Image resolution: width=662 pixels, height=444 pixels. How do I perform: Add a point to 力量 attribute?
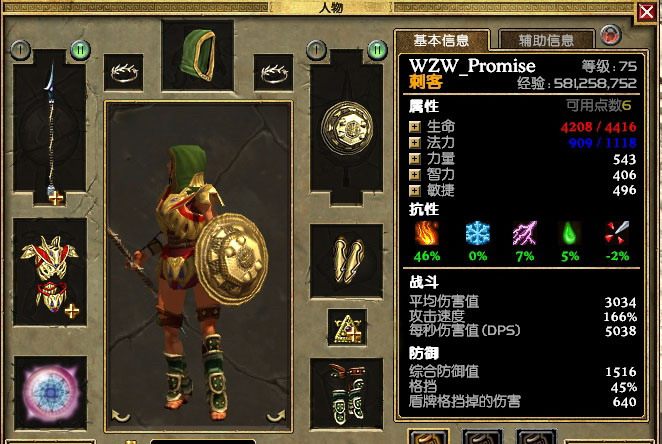tap(415, 159)
